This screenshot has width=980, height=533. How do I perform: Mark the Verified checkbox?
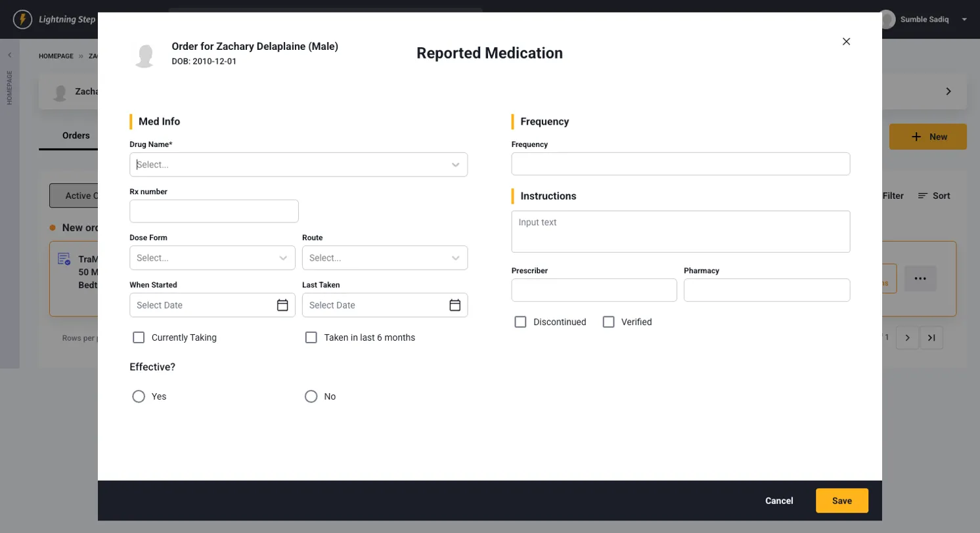pyautogui.click(x=609, y=322)
